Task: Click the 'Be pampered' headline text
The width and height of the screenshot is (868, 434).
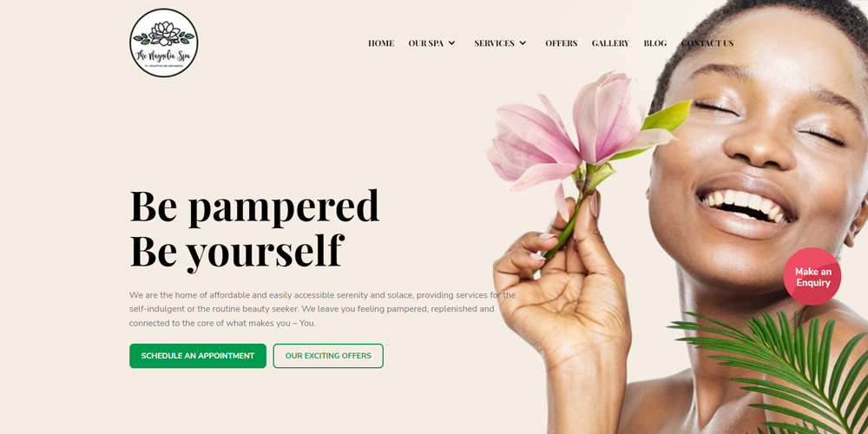Action: pyautogui.click(x=254, y=207)
